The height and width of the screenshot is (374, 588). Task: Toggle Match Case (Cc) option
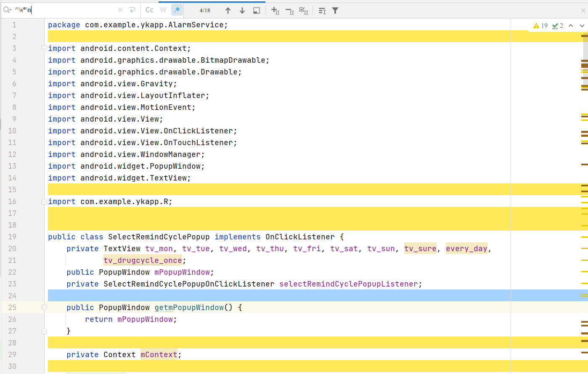[149, 10]
